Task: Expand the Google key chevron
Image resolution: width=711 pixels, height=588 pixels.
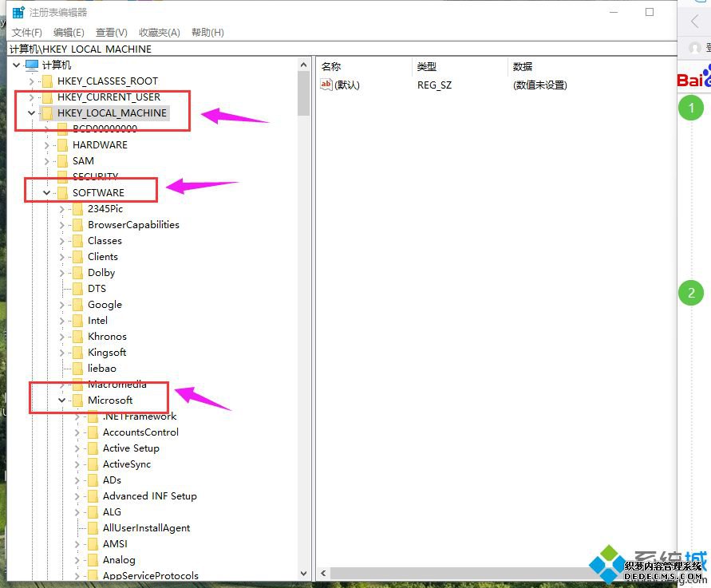Action: click(62, 305)
